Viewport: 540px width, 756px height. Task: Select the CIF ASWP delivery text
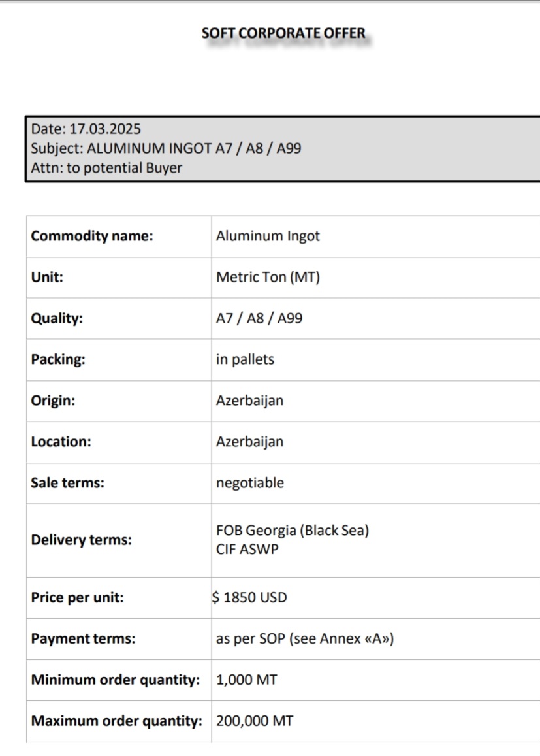[247, 549]
